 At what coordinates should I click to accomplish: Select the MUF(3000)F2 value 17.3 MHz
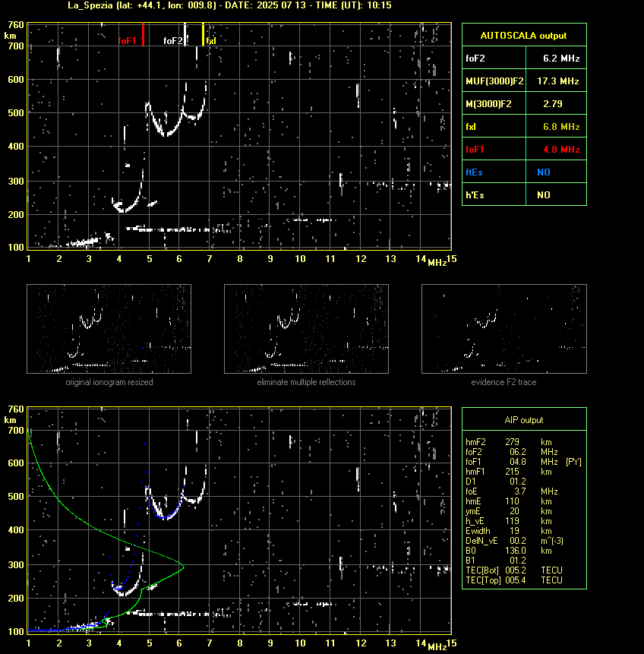[557, 81]
